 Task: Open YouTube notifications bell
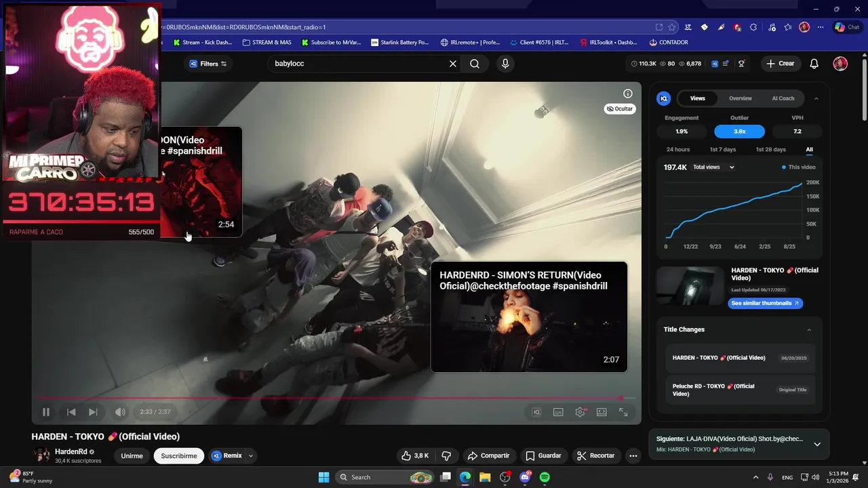(814, 64)
